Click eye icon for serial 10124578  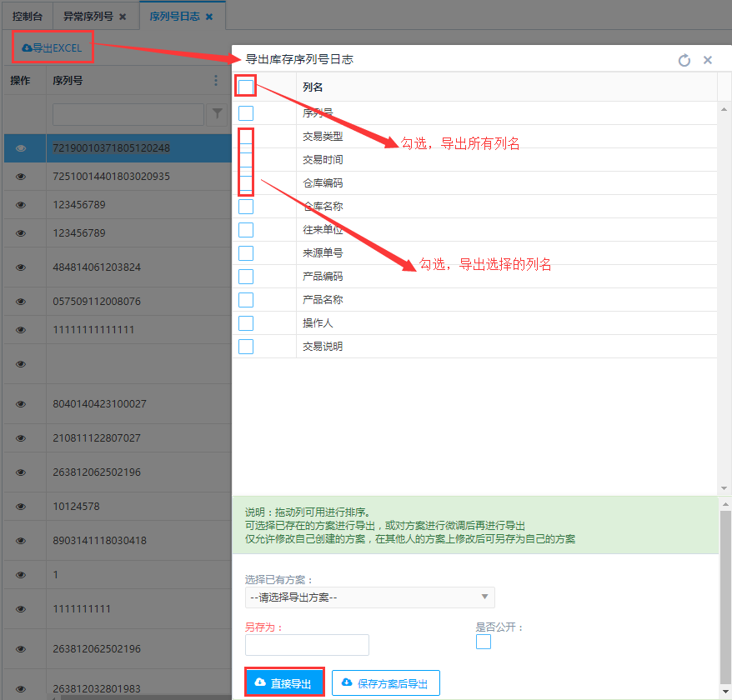click(21, 507)
